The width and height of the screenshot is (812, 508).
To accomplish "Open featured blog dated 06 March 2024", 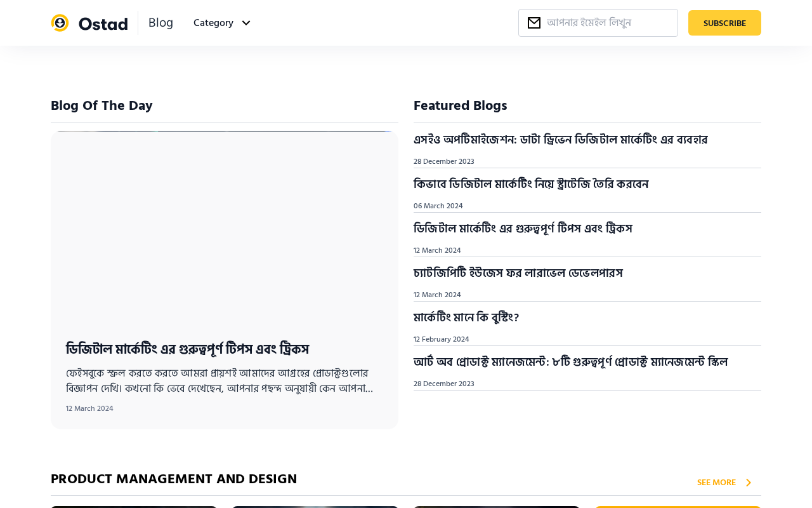I will 531,184.
